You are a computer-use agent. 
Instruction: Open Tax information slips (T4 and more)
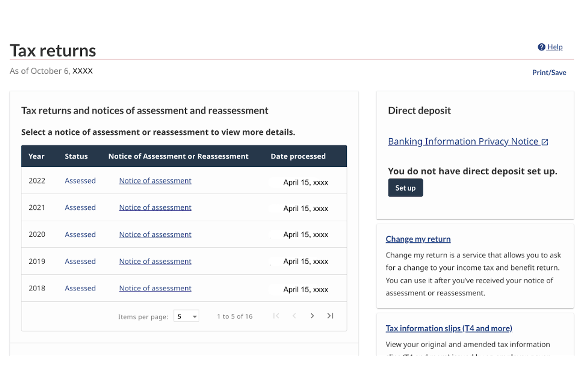click(449, 328)
